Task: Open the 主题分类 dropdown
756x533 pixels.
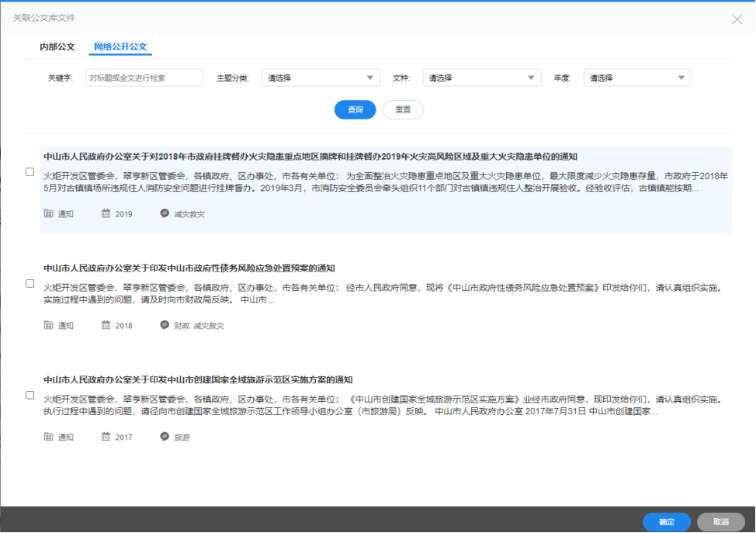Action: (x=321, y=78)
